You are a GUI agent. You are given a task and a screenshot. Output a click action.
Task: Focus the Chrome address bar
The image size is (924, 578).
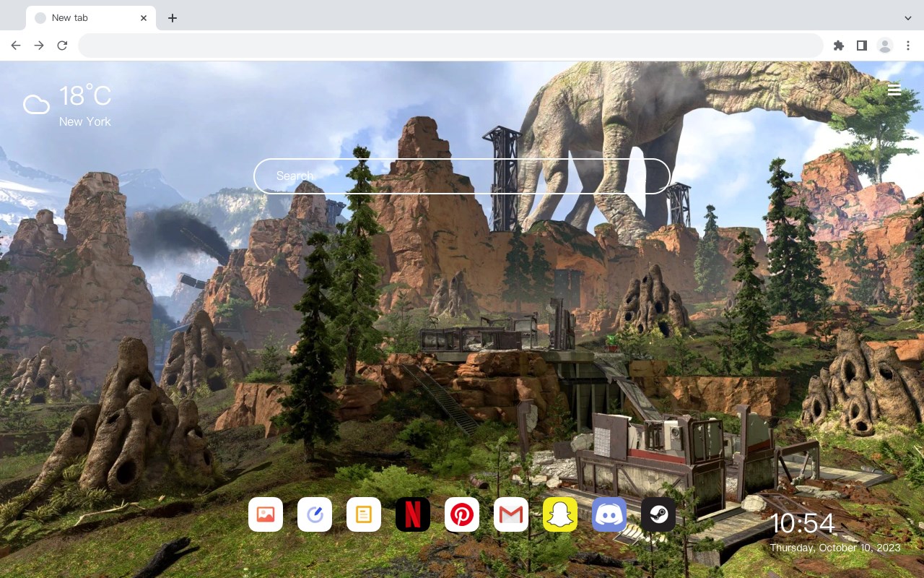450,46
